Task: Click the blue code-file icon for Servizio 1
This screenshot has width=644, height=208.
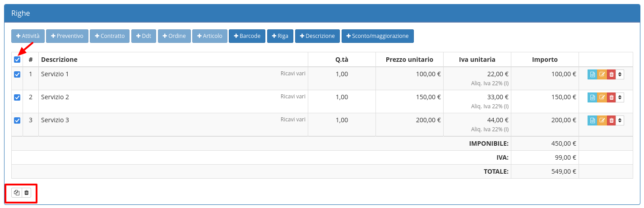Action: point(592,74)
